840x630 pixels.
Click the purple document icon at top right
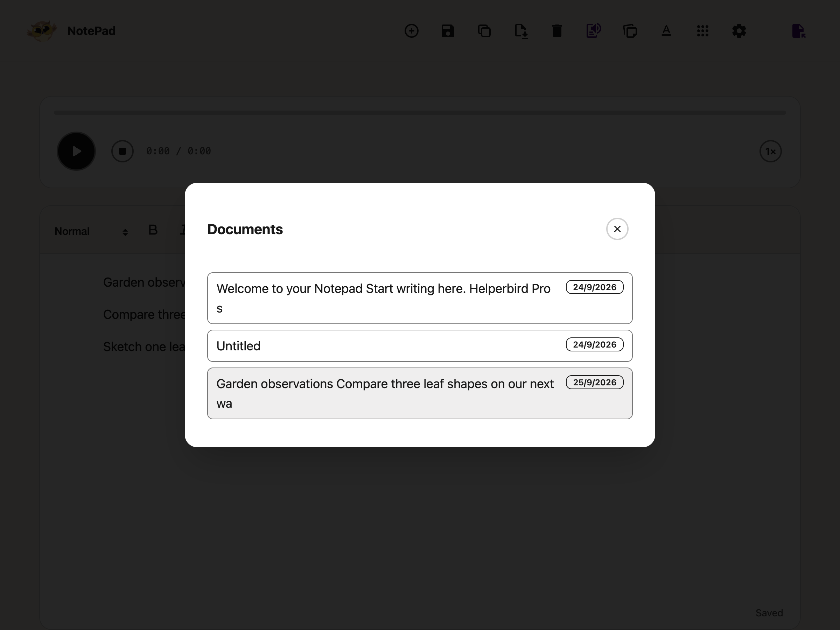(x=799, y=31)
